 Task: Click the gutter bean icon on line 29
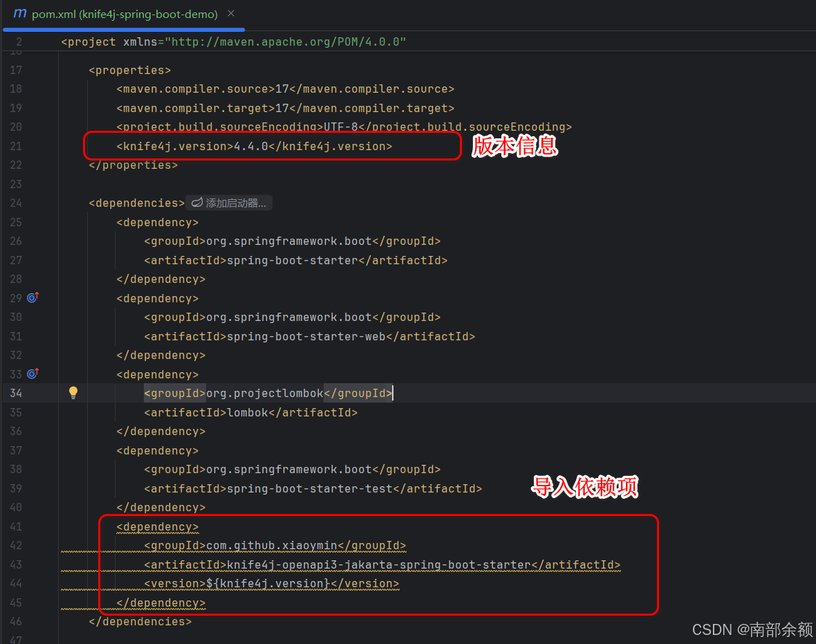(x=33, y=298)
